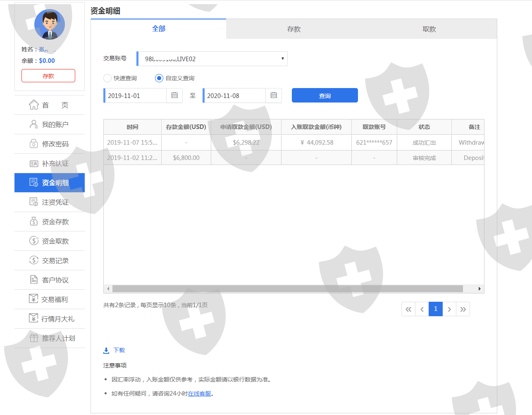Open the 在线客服 link
Screen dimensions: 532x415
point(199,394)
